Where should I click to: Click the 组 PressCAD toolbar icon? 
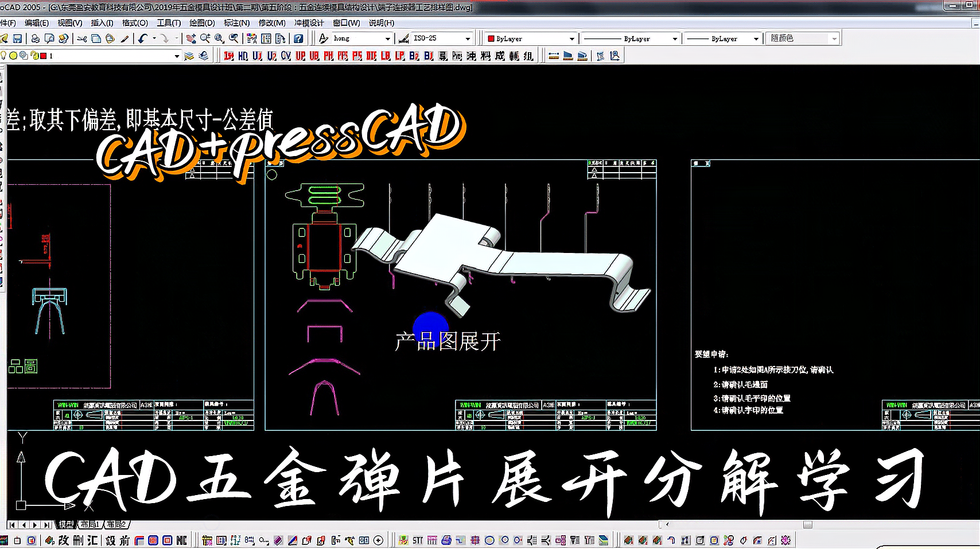(528, 56)
